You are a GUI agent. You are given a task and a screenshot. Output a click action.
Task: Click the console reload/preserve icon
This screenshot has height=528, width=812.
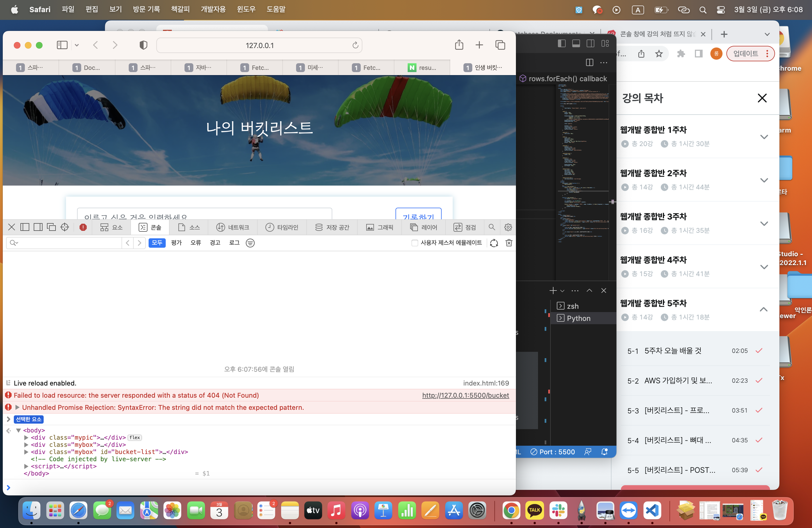click(x=494, y=243)
